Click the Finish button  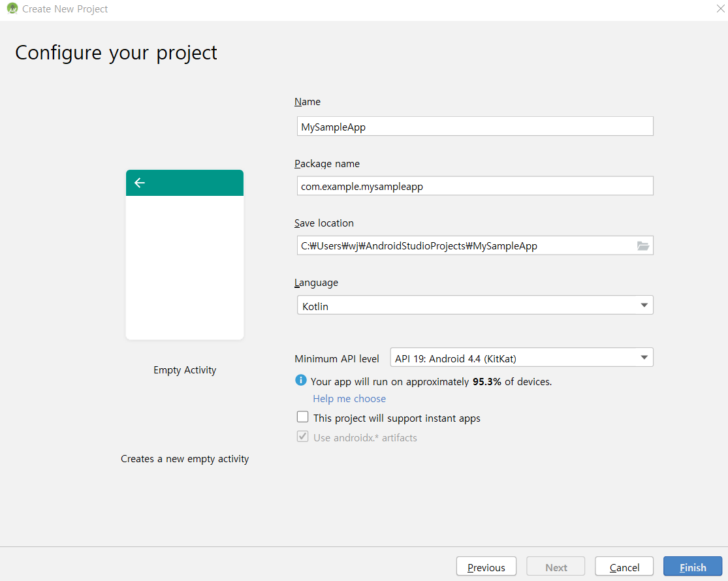693,567
